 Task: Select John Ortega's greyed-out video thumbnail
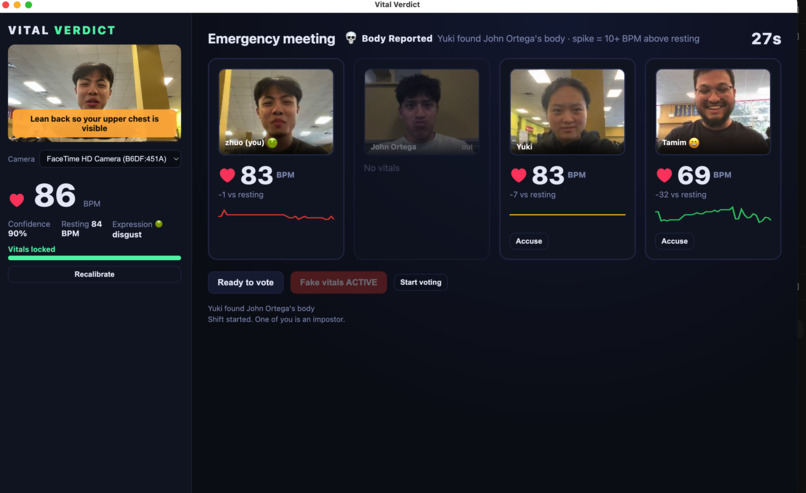click(x=422, y=112)
